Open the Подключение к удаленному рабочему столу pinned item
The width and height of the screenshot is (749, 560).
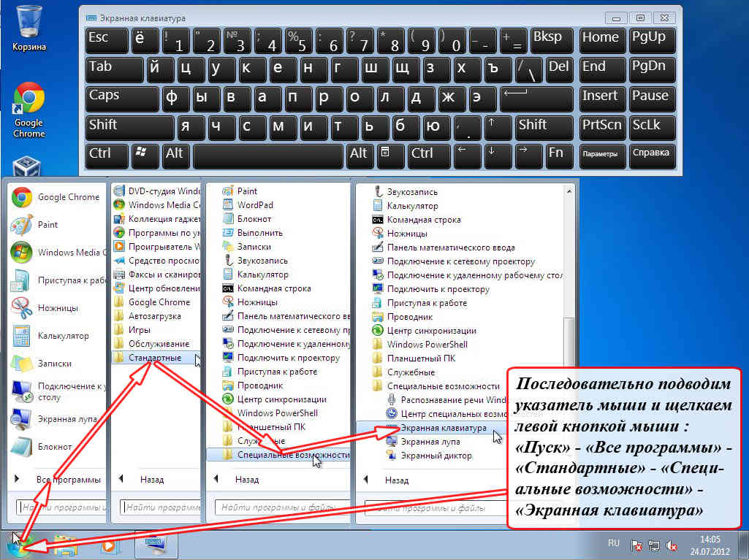tap(58, 391)
